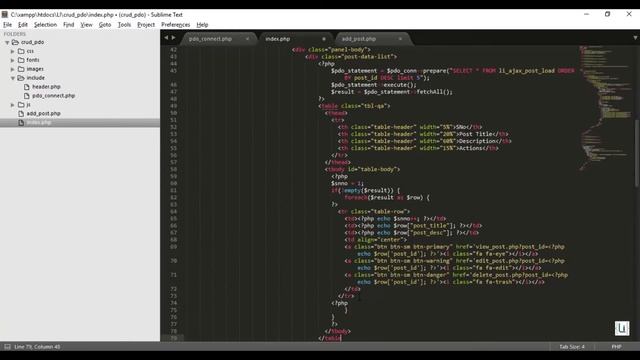Screen dimensions: 640x360
Task: Close the pdo_connect.php tab
Action: [x=247, y=39]
